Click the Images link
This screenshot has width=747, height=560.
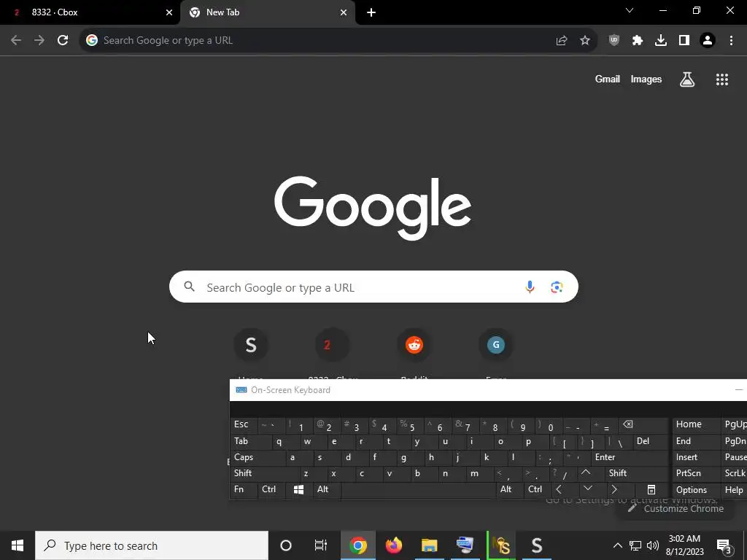pos(646,79)
